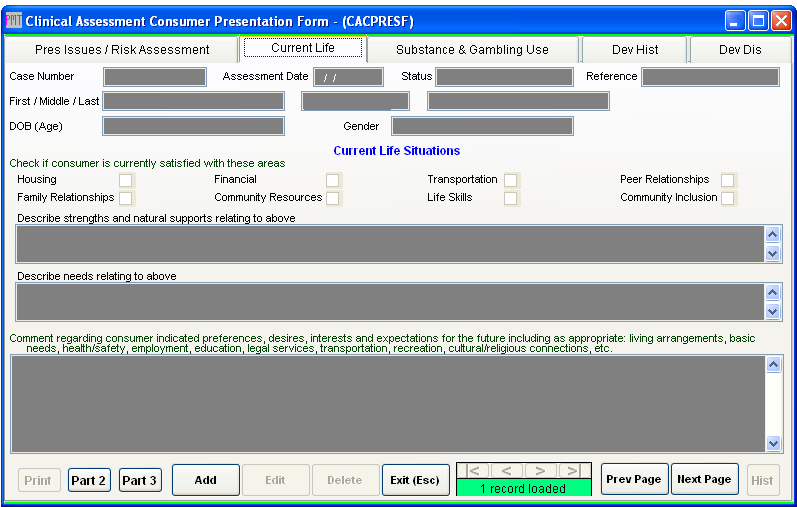The height and width of the screenshot is (507, 797).
Task: Open Part 2 of the form
Action: tap(89, 480)
